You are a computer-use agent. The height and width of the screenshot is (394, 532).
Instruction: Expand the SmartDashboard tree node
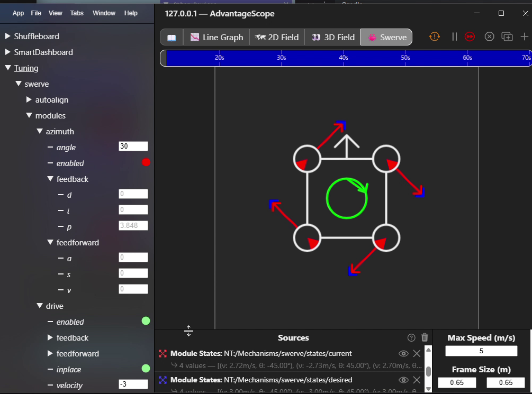pyautogui.click(x=8, y=52)
